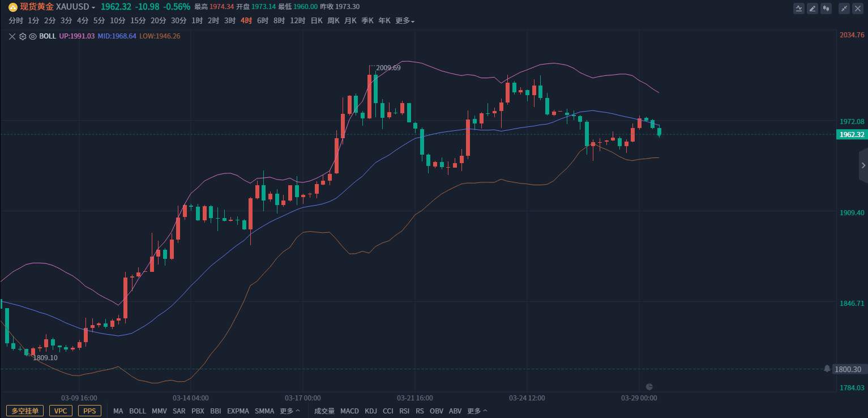Show the OBV sub-indicator
The height and width of the screenshot is (418, 868).
[437, 411]
